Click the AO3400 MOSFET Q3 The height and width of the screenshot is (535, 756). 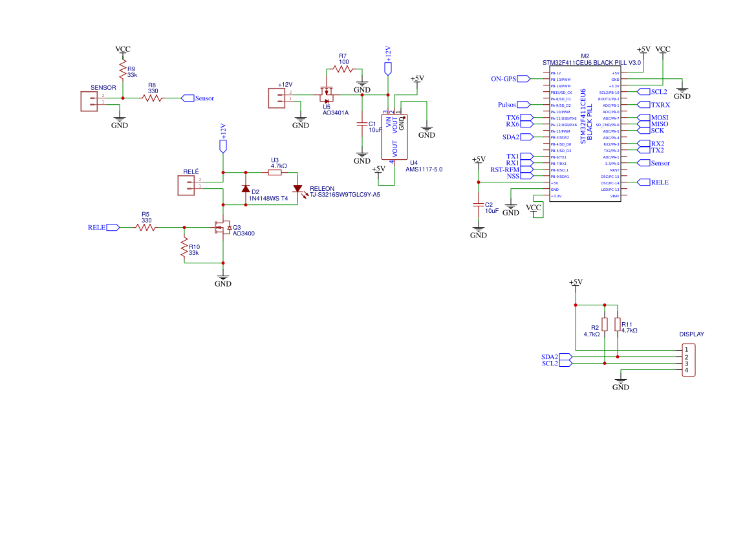[x=222, y=228]
